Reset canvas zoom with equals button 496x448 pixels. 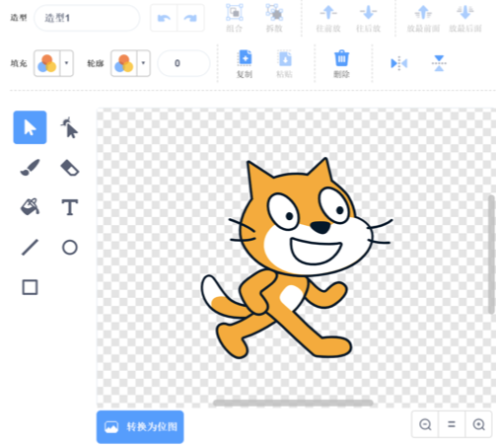coord(452,424)
